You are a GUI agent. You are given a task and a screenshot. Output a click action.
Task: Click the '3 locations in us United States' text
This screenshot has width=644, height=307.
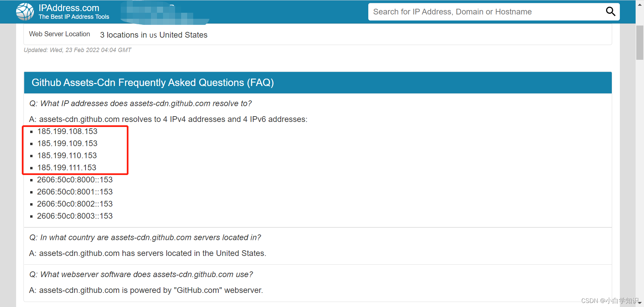point(154,35)
